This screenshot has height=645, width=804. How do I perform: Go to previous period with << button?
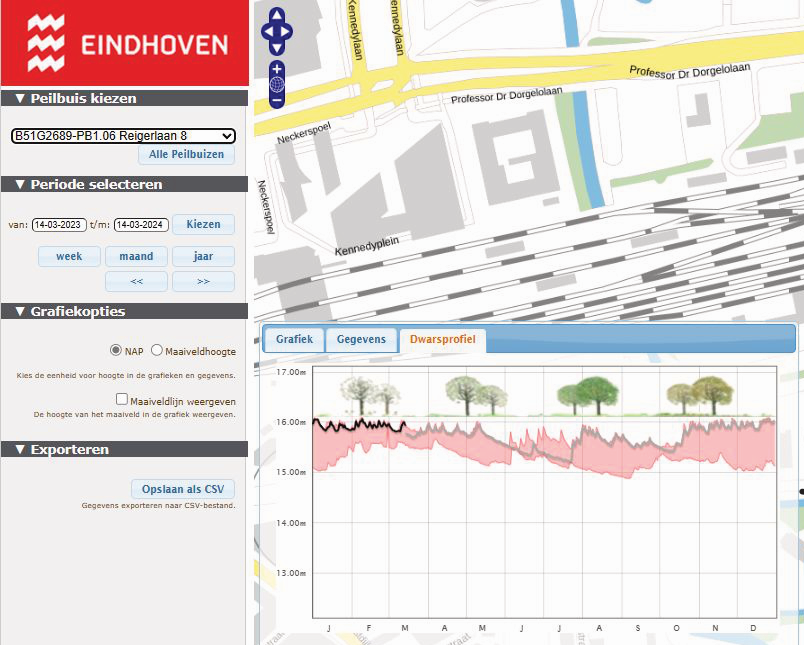(136, 281)
